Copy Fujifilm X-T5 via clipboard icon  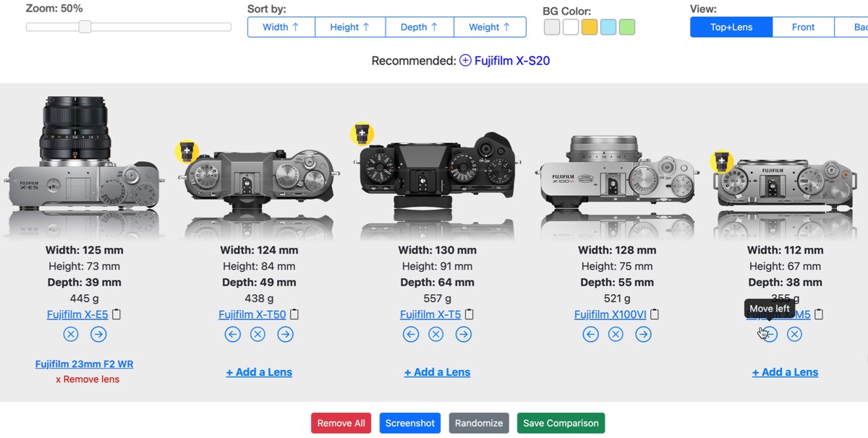[469, 314]
